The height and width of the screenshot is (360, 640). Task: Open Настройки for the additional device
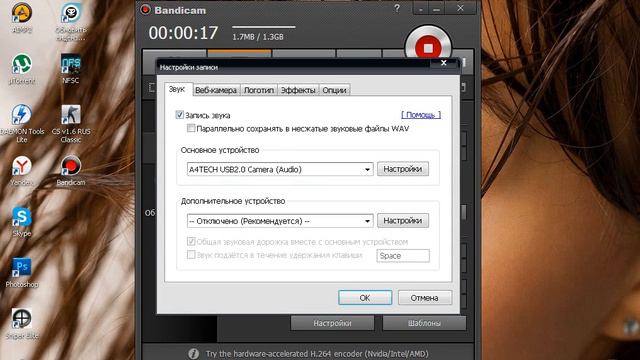click(403, 220)
